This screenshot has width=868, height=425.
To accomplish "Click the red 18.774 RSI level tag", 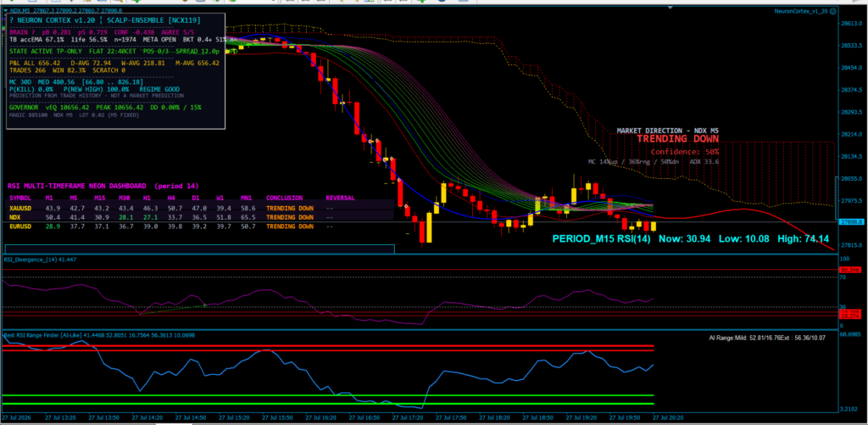I will pos(850,316).
